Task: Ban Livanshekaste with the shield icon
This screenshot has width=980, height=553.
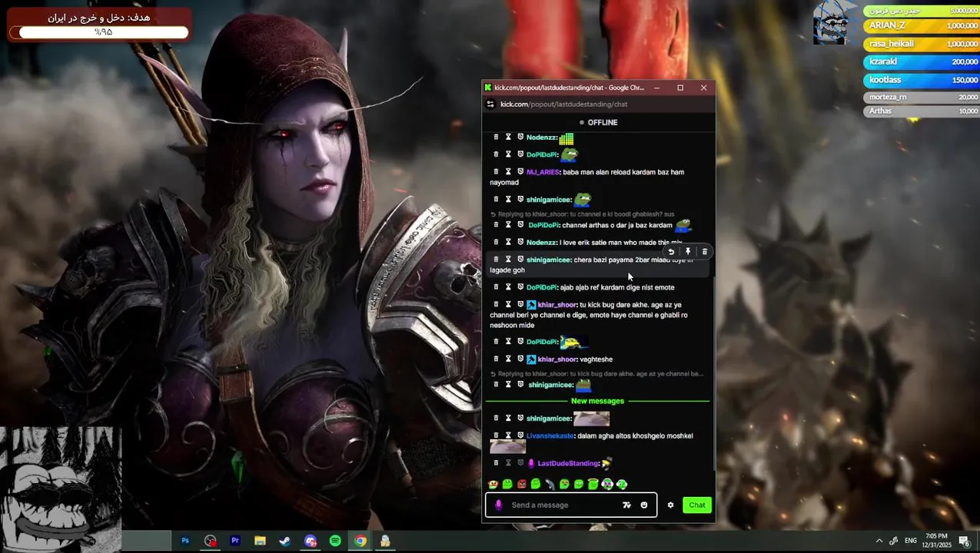Action: [x=520, y=435]
